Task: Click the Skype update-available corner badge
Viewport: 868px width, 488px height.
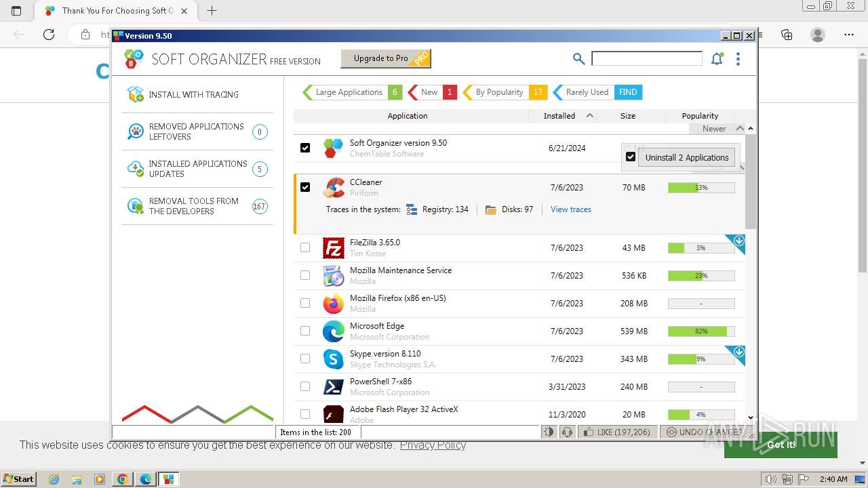Action: point(738,352)
